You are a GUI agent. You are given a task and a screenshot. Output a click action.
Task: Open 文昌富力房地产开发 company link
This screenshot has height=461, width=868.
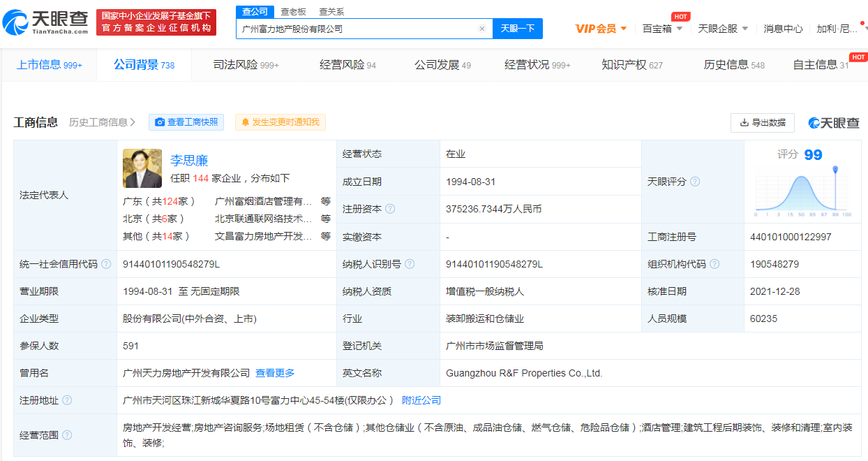click(264, 236)
